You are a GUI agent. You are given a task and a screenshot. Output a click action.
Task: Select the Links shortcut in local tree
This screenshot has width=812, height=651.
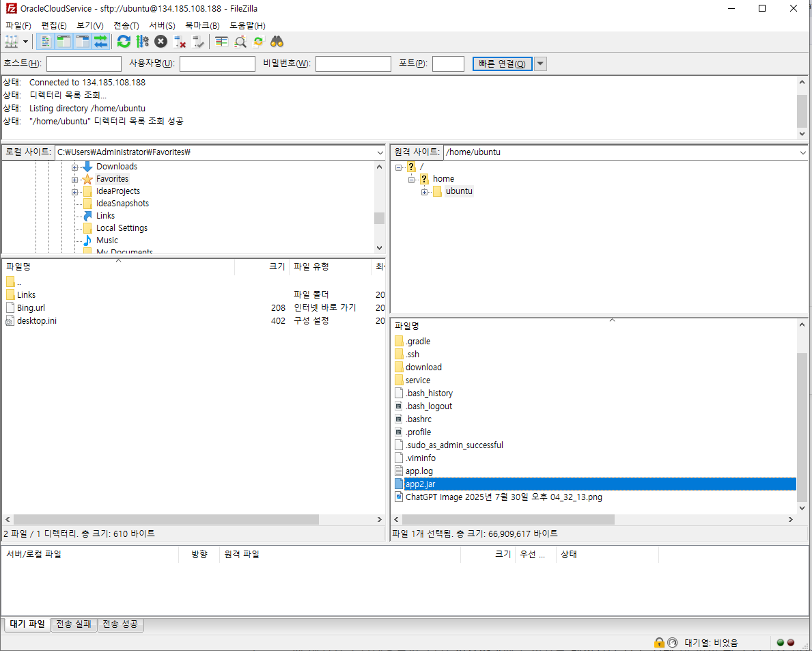[x=105, y=215]
